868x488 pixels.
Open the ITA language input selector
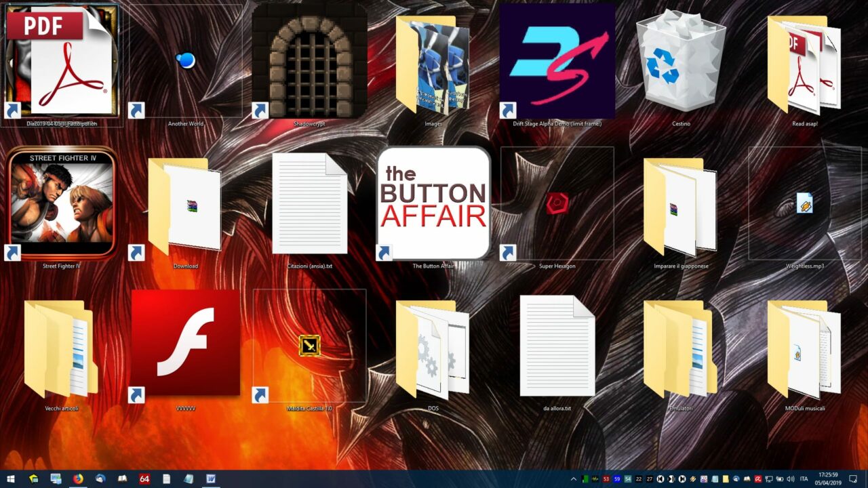coord(804,479)
